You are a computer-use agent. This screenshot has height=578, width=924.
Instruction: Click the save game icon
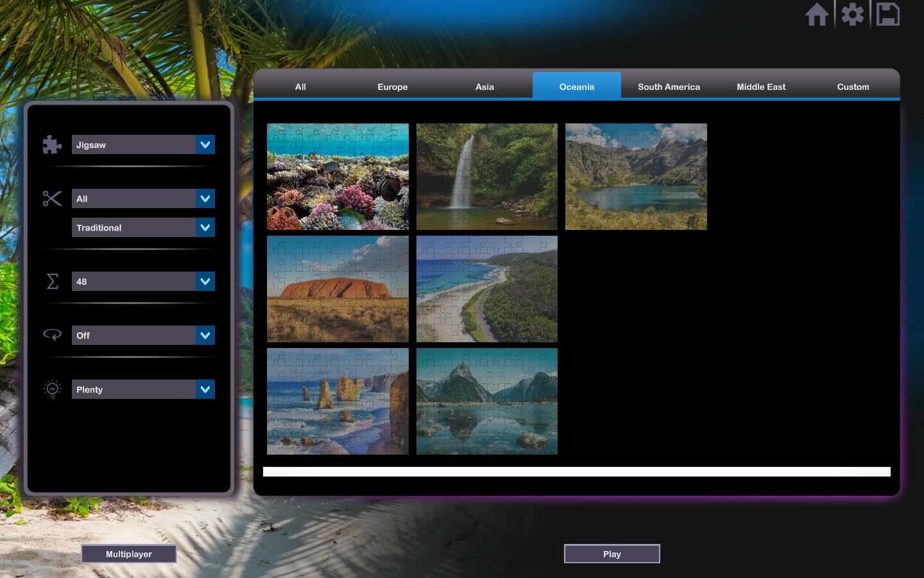click(x=888, y=14)
